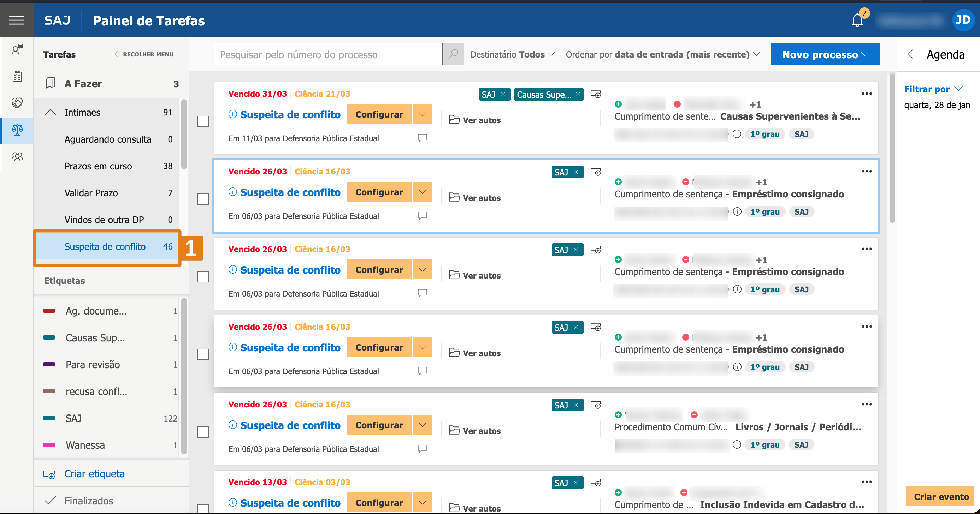Open comment icon on Vencido 31/03 card
The height and width of the screenshot is (514, 980).
tap(422, 138)
